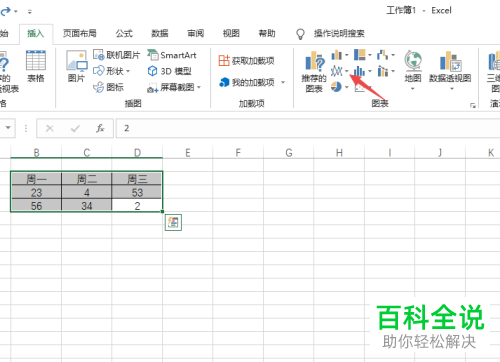The width and height of the screenshot is (500, 362).
Task: Click the pie chart icon
Action: [x=336, y=87]
